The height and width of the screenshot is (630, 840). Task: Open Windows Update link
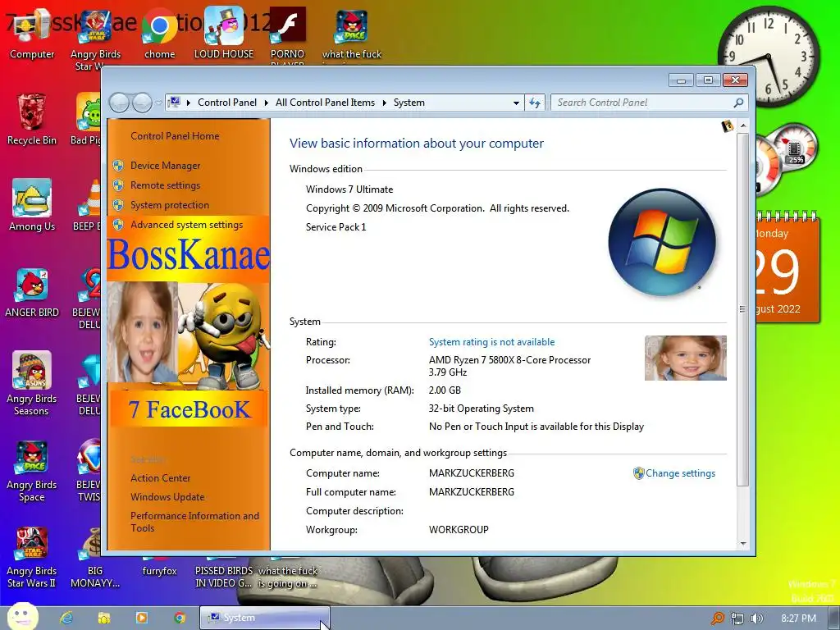point(167,497)
